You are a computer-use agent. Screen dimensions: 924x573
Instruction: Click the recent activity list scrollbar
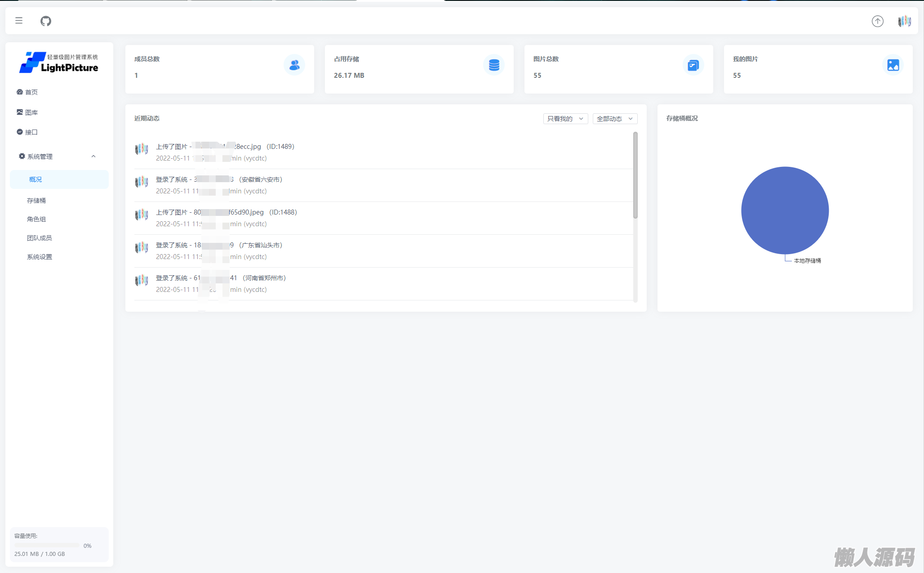[635, 175]
